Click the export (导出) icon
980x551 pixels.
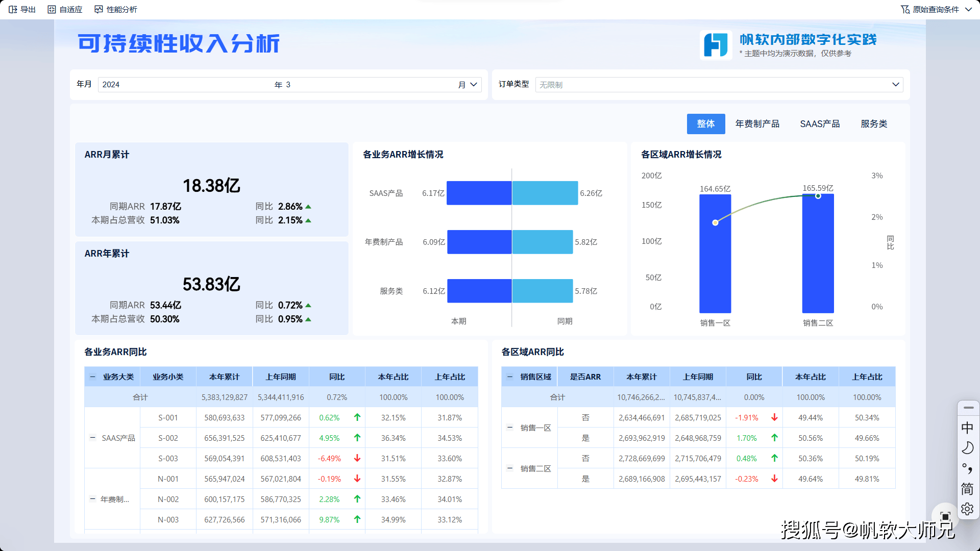(x=13, y=9)
